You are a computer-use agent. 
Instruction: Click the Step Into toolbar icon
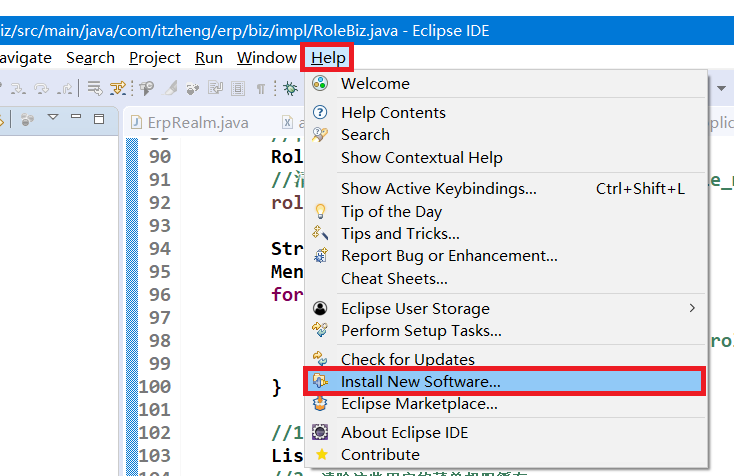click(x=18, y=88)
